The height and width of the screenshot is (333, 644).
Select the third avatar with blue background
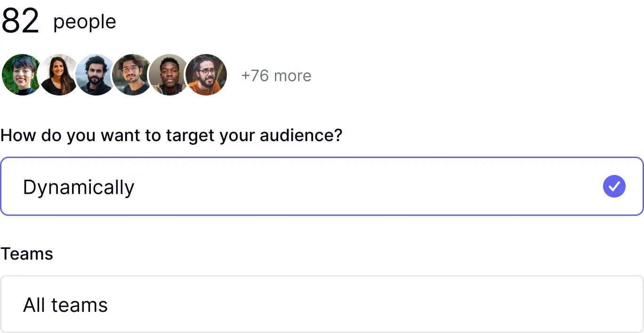tap(95, 75)
